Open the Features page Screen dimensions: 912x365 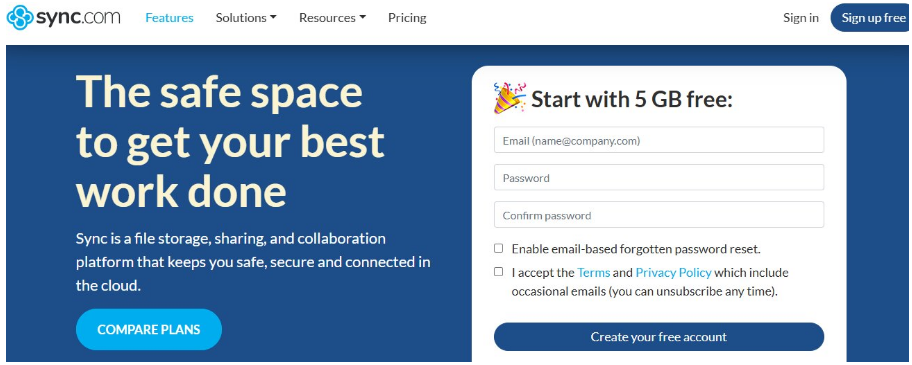coord(169,18)
